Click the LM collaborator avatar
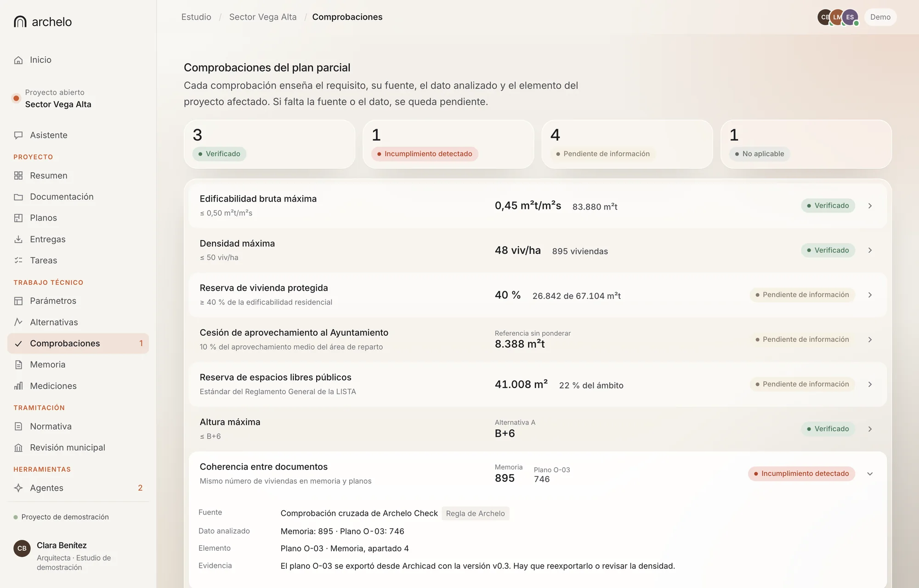The width and height of the screenshot is (919, 588). click(837, 17)
